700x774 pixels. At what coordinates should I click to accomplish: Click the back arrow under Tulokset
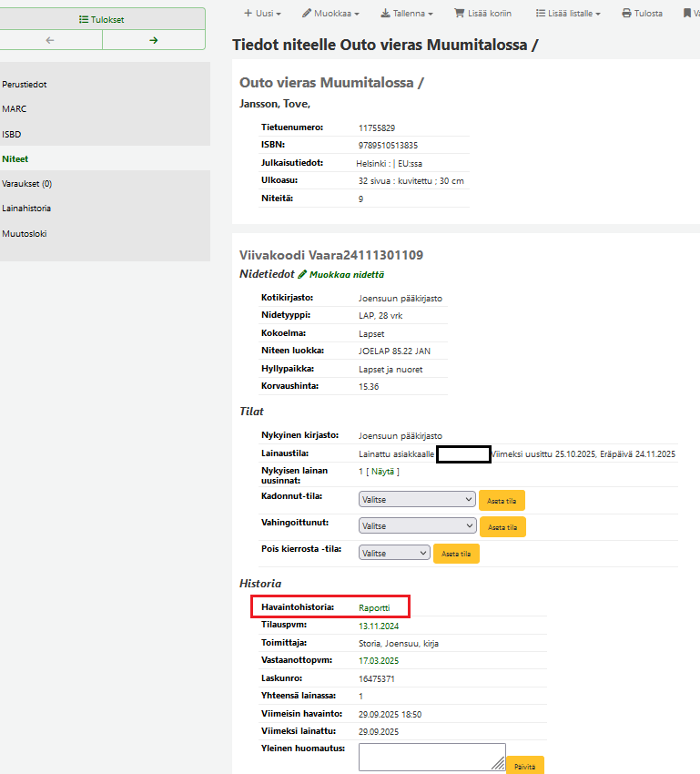pyautogui.click(x=50, y=40)
